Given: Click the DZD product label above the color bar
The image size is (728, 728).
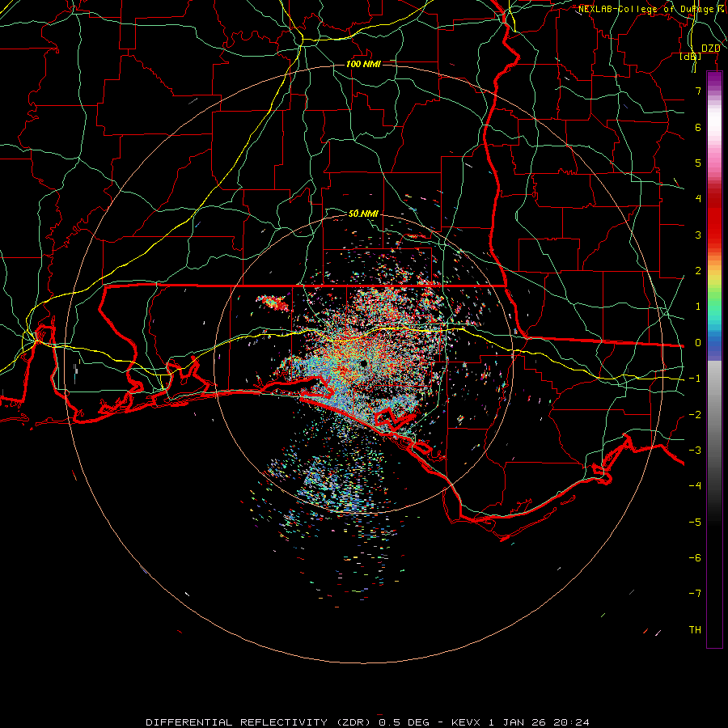Looking at the screenshot, I should point(710,49).
